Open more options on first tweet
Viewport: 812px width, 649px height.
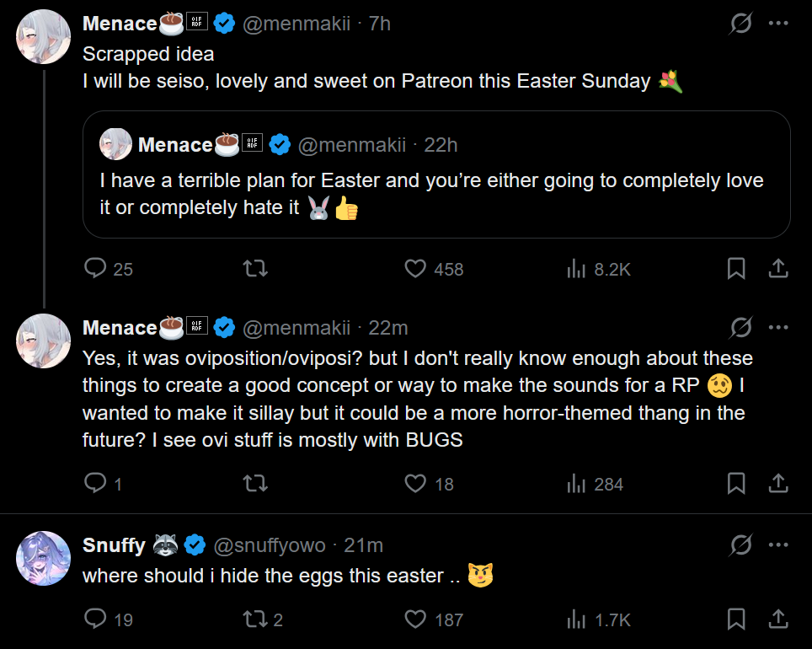(x=778, y=24)
